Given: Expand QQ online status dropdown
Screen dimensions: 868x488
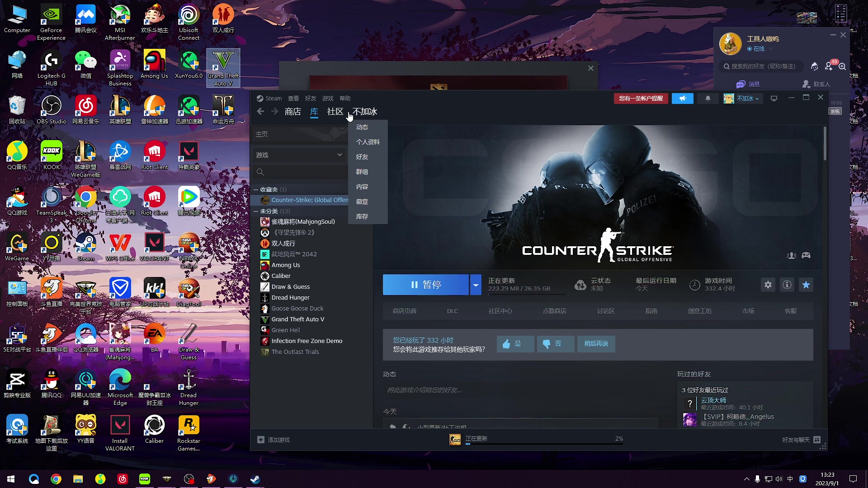Looking at the screenshot, I should [x=771, y=49].
